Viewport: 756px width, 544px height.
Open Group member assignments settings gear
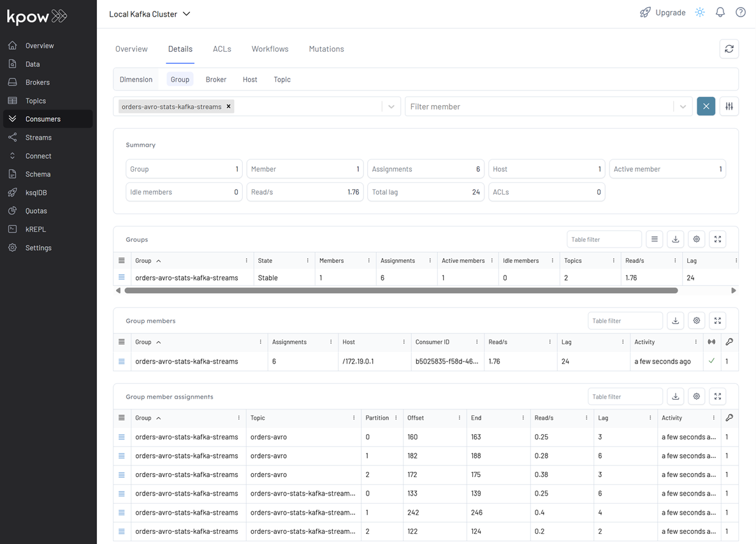coord(696,397)
